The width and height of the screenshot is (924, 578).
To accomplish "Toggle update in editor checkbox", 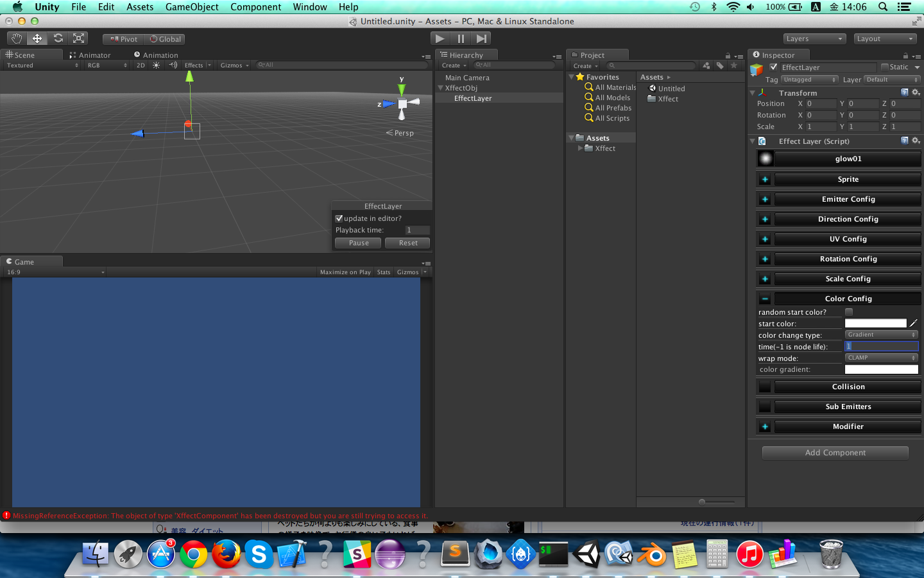I will pyautogui.click(x=339, y=218).
